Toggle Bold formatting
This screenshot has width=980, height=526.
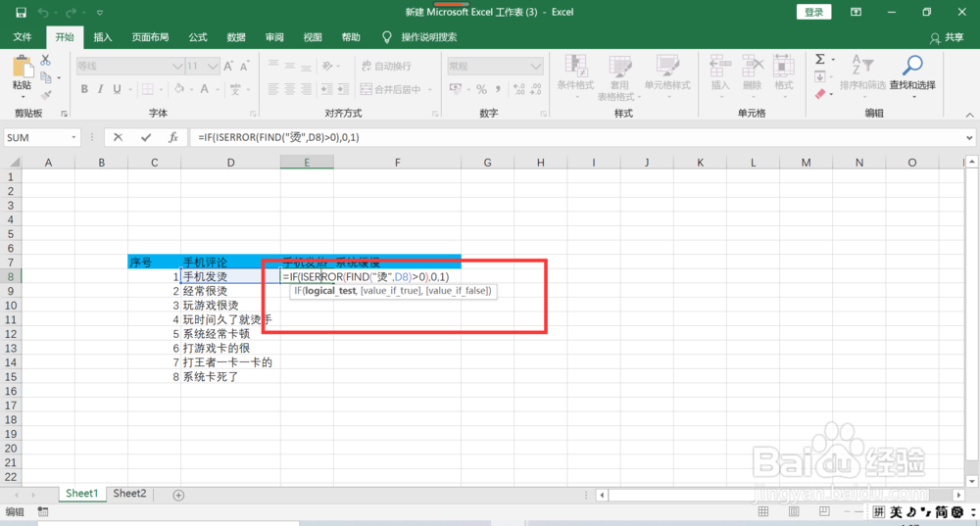coord(84,89)
